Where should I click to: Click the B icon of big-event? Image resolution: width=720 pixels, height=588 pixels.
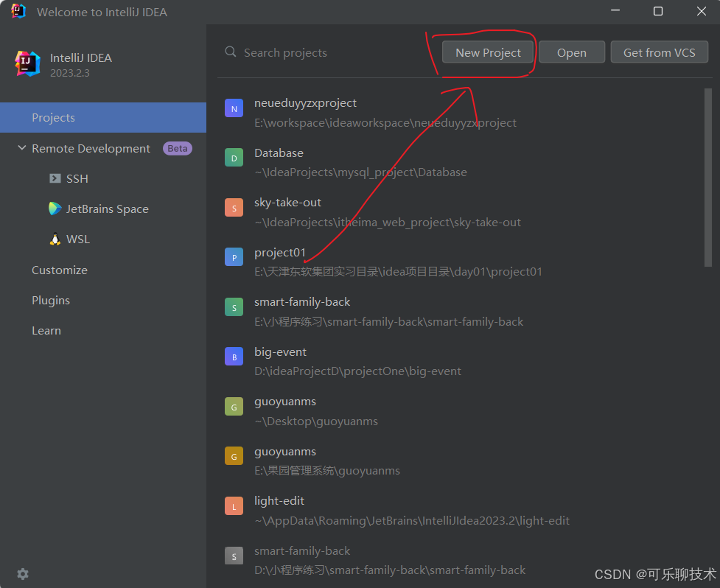tap(234, 357)
